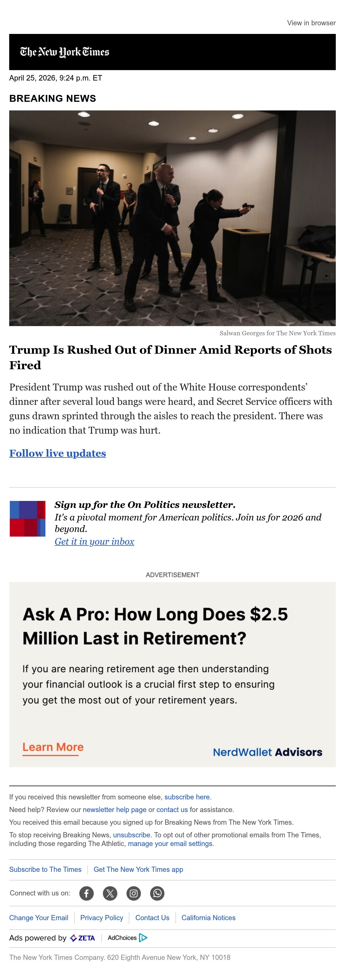Open the newsletter help page link
345x980 pixels.
pyautogui.click(x=114, y=809)
